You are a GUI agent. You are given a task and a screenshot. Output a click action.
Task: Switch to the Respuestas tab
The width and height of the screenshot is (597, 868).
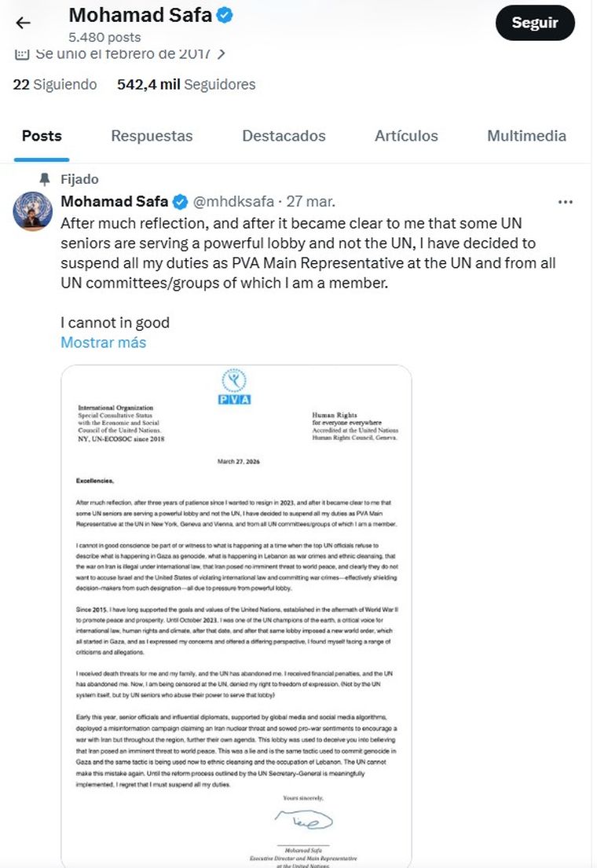pyautogui.click(x=152, y=136)
